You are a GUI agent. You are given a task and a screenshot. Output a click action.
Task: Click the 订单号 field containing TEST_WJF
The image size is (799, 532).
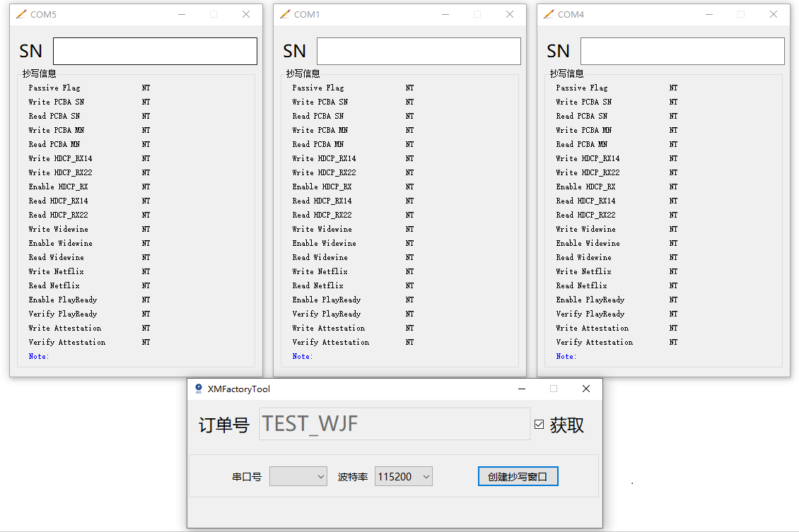click(395, 424)
